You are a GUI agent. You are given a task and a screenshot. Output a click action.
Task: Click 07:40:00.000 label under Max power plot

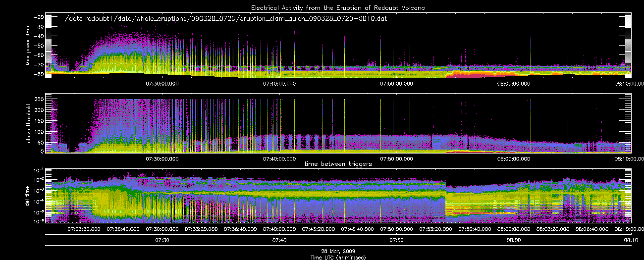(280, 84)
